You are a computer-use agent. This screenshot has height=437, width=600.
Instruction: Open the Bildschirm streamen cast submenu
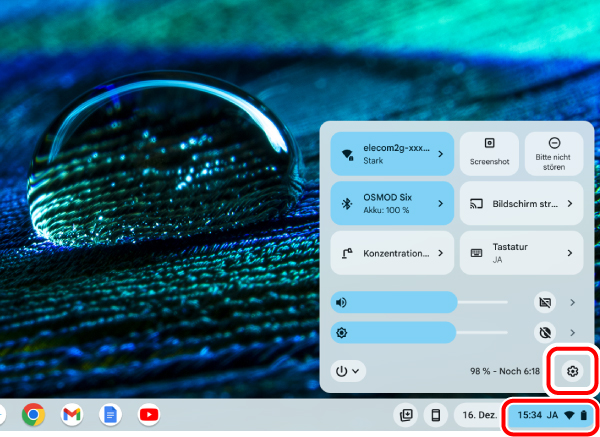click(x=520, y=203)
